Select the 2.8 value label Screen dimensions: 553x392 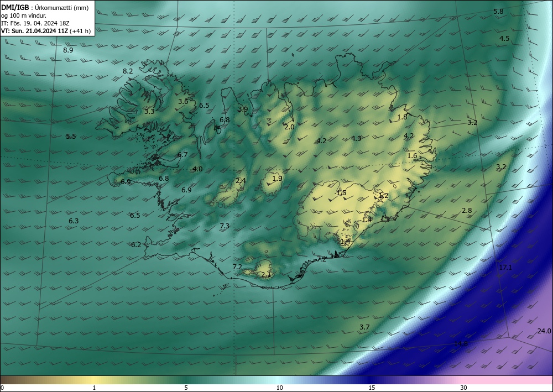467,211
